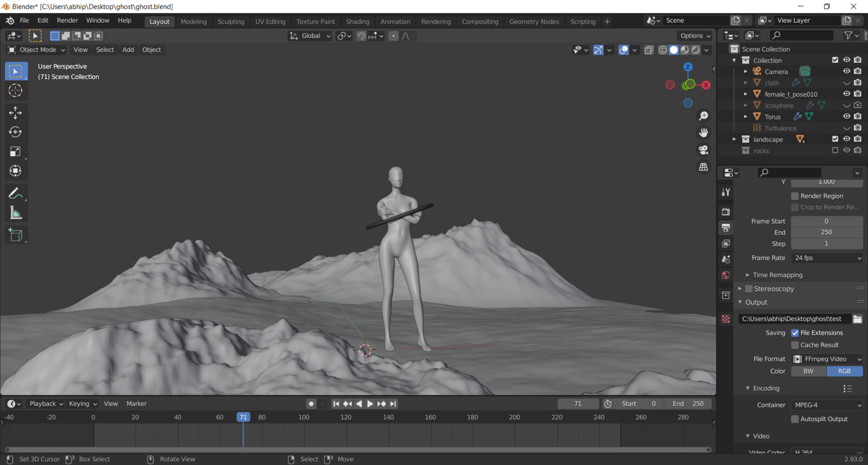This screenshot has width=868, height=465.
Task: Open the Texture properties tab
Action: click(726, 319)
